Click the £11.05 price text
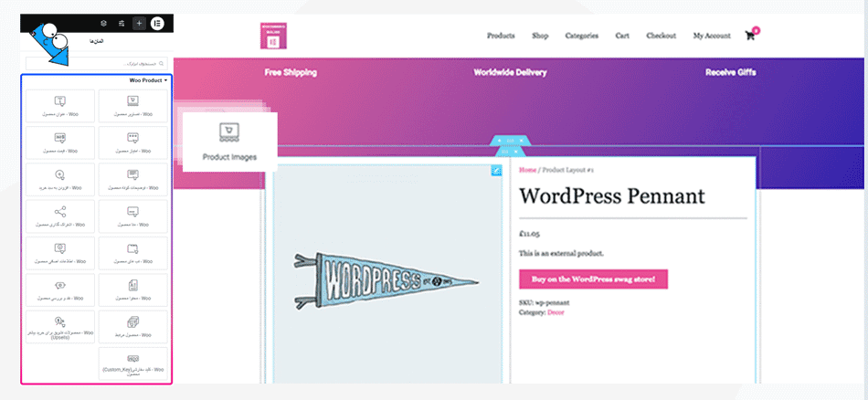 [x=529, y=234]
